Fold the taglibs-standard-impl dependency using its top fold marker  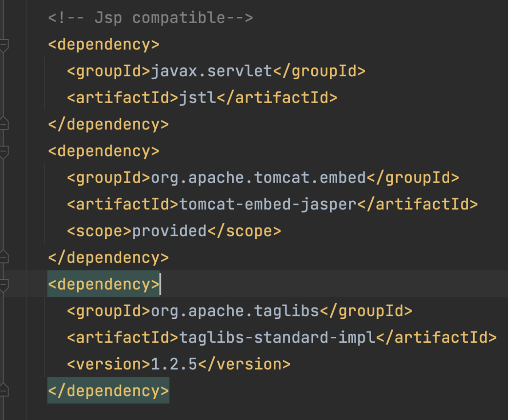(4, 285)
